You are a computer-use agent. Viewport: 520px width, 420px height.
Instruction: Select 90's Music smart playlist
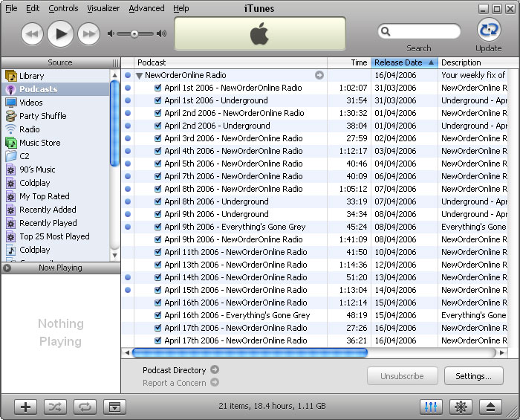click(x=56, y=169)
